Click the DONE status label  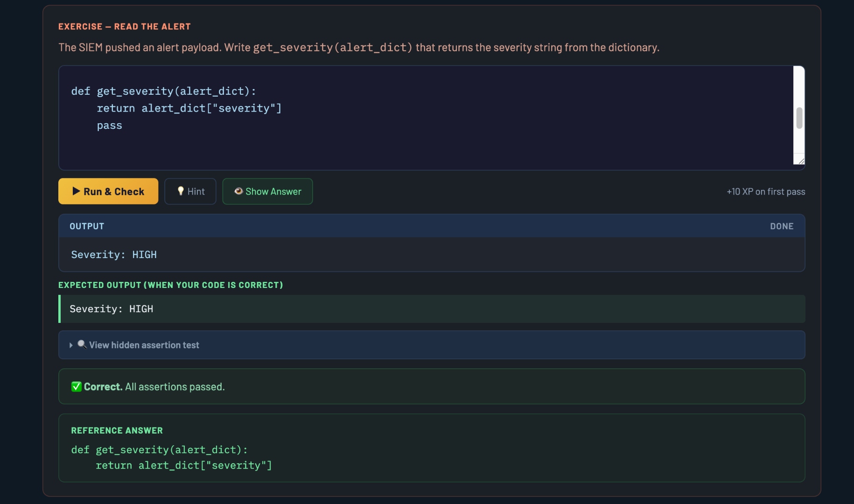(x=782, y=226)
